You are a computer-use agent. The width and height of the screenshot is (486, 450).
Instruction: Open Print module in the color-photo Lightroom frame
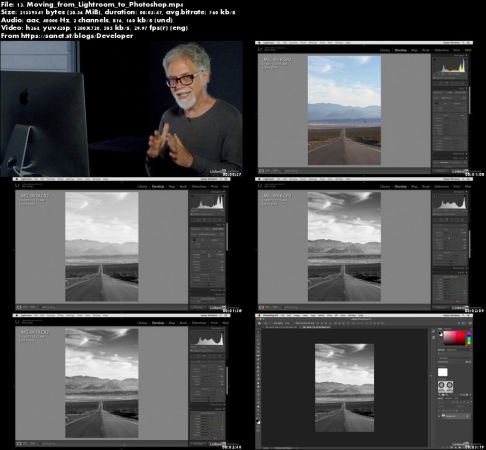pyautogui.click(x=457, y=50)
